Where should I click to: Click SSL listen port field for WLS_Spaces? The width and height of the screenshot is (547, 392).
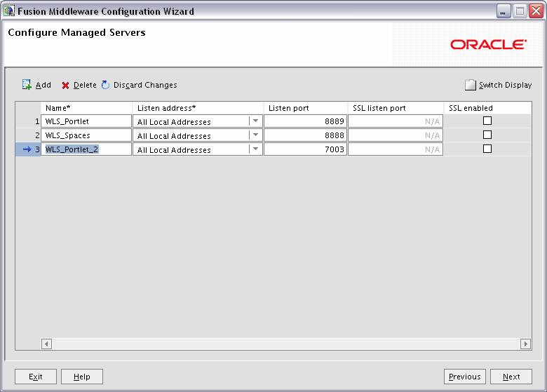pyautogui.click(x=396, y=135)
